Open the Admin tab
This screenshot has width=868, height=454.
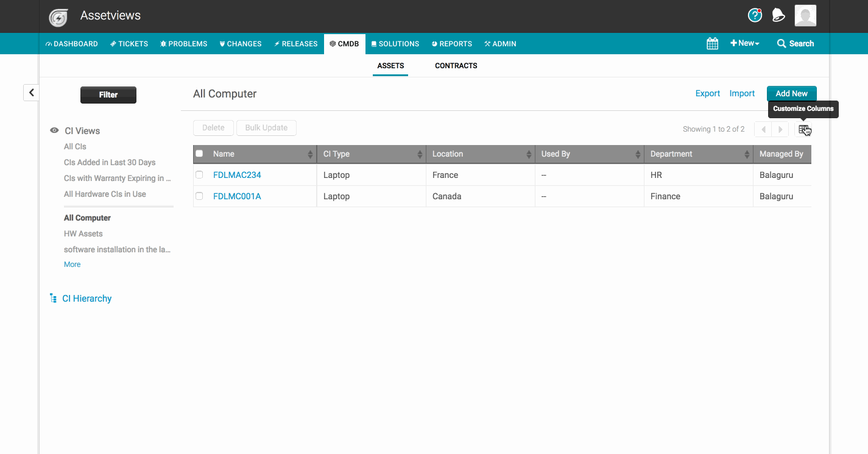(x=500, y=44)
